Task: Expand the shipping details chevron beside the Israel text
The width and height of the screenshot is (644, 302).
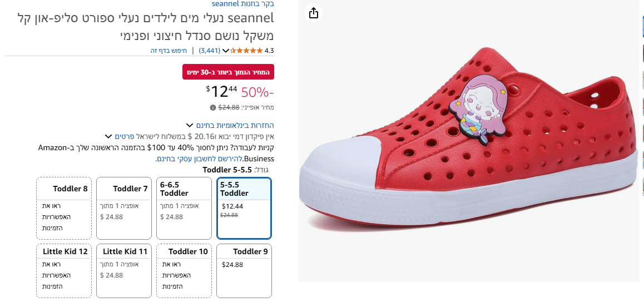Action: click(x=108, y=136)
